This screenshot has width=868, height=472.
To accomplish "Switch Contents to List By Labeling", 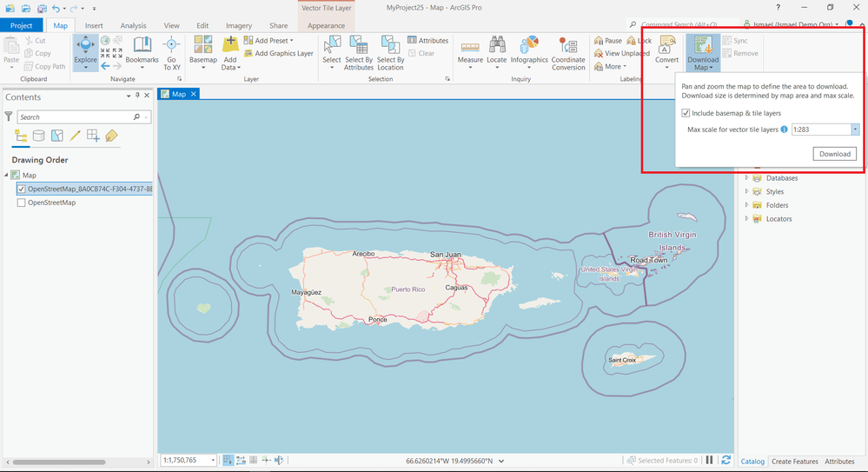I will tap(111, 136).
